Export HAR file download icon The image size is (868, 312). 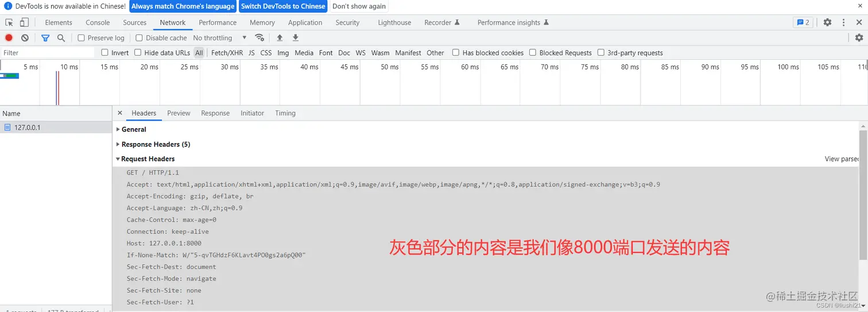(296, 38)
